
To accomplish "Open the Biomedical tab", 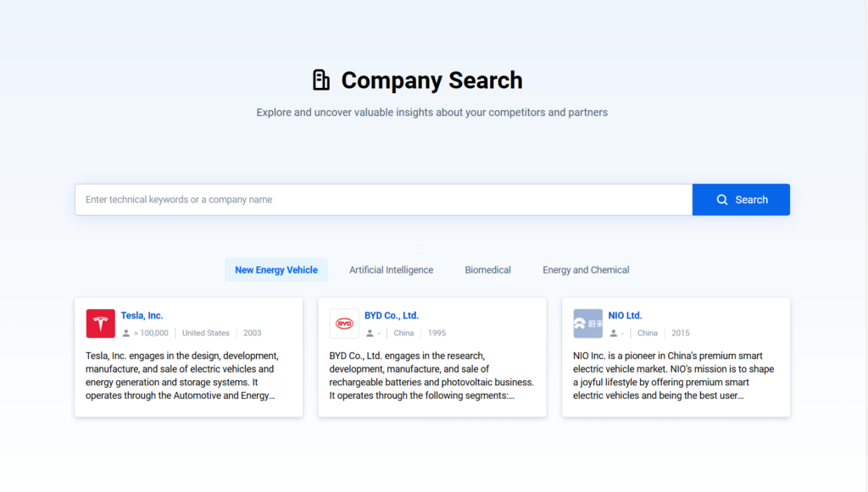I will pos(487,270).
